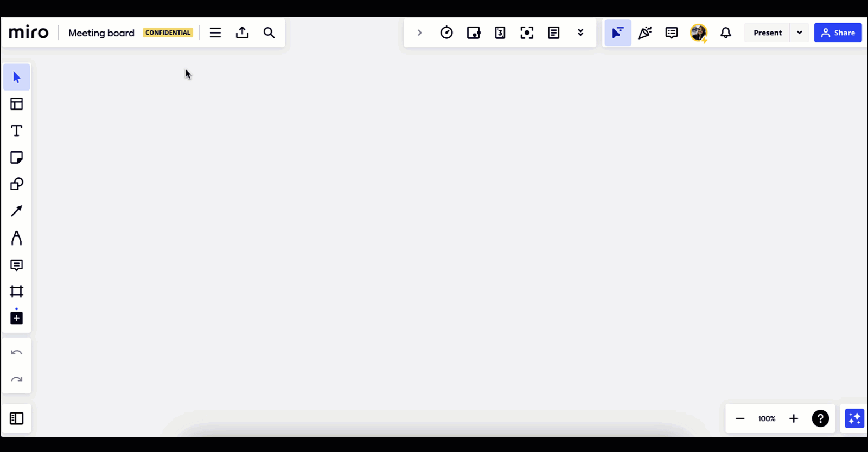Open the timer from top toolbar
Image resolution: width=868 pixels, height=452 pixels.
446,33
